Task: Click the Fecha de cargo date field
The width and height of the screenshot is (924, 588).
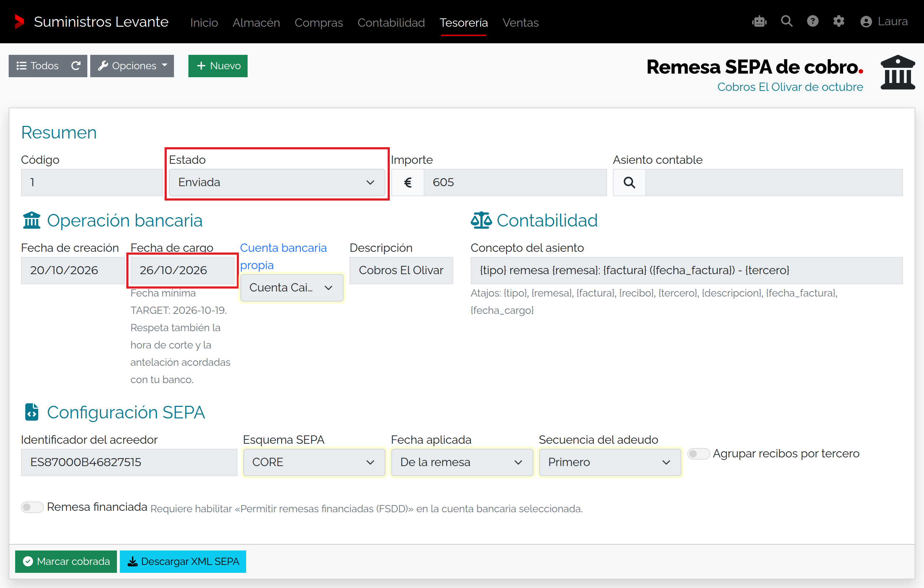Action: coord(183,271)
